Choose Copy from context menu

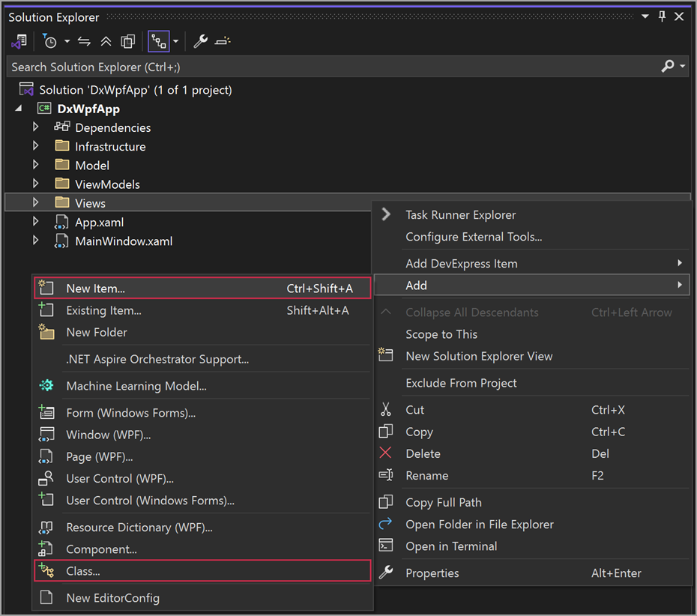tap(531, 432)
